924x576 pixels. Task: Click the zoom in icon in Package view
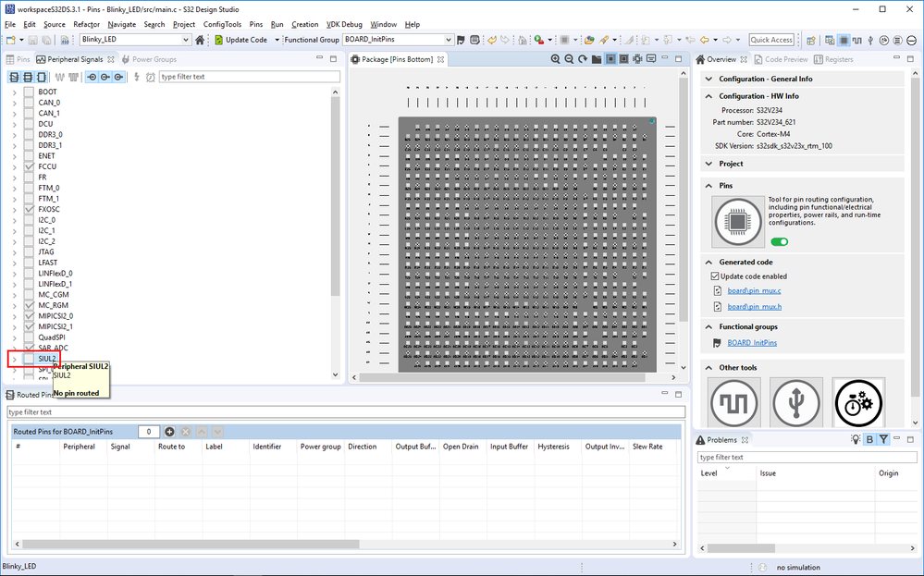pos(556,59)
